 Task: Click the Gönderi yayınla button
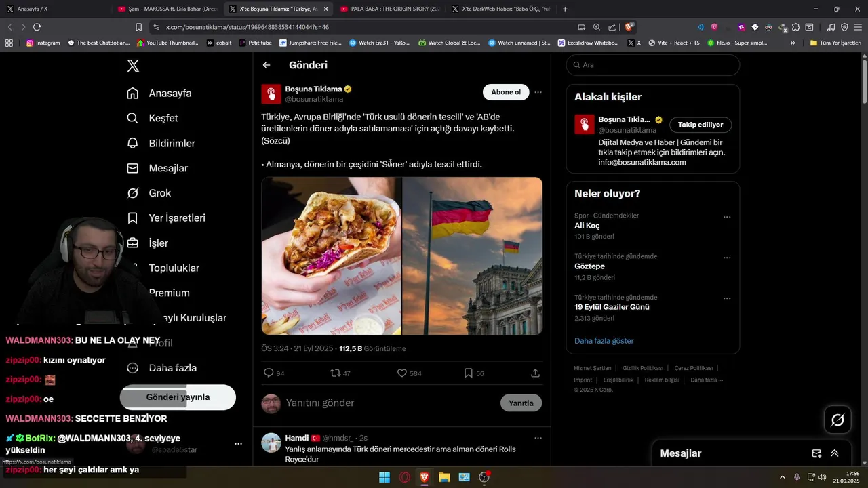(178, 397)
